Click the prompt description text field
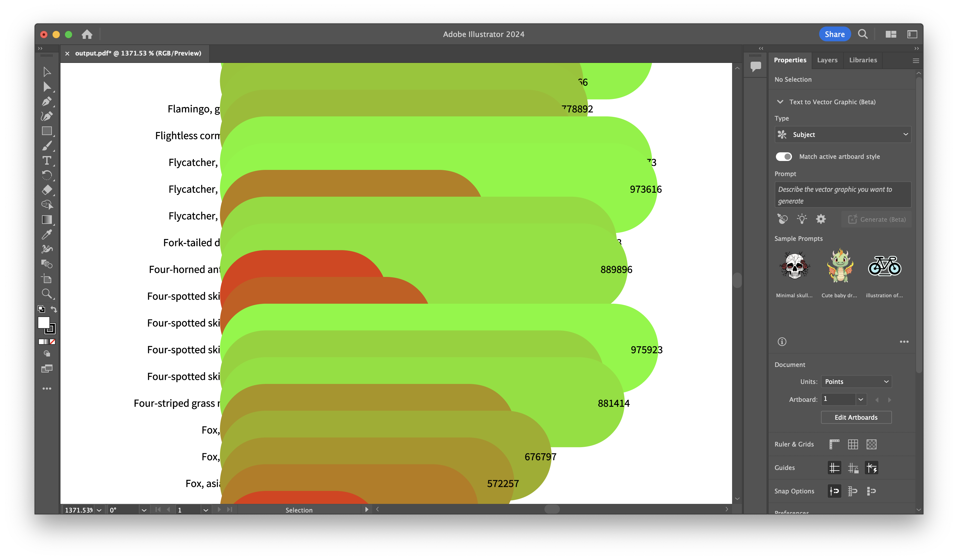Viewport: 958px width, 560px height. click(843, 195)
